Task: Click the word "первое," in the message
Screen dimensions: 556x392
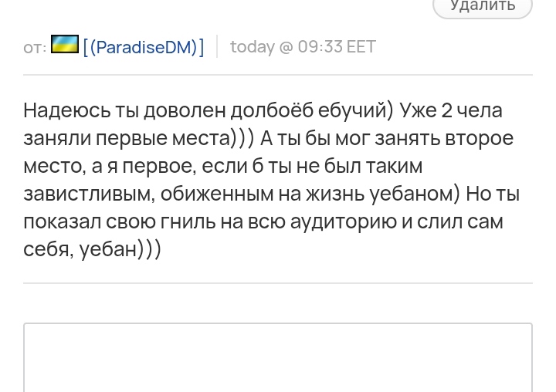Action: [x=159, y=167]
